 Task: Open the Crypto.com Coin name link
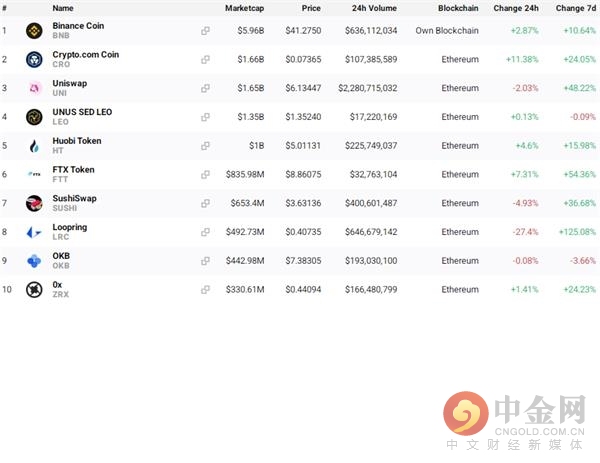pos(86,55)
